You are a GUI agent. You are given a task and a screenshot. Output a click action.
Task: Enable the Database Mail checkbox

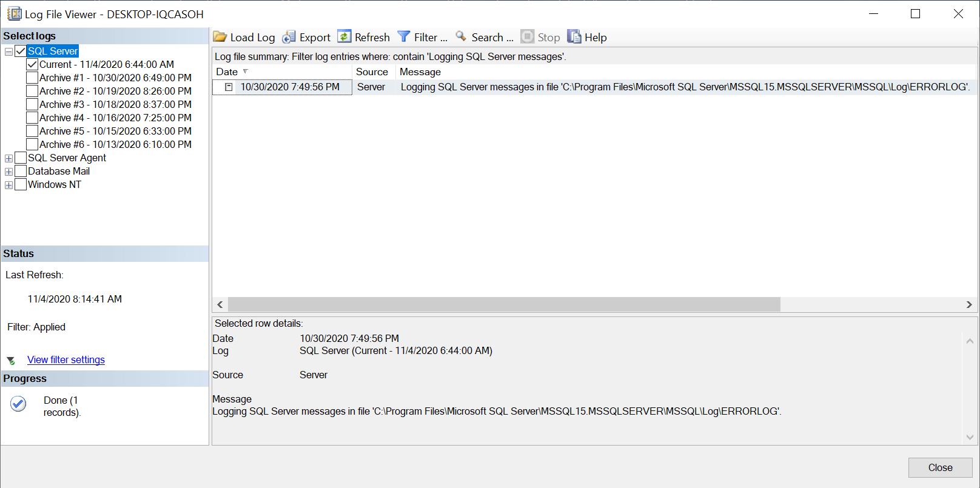[21, 171]
